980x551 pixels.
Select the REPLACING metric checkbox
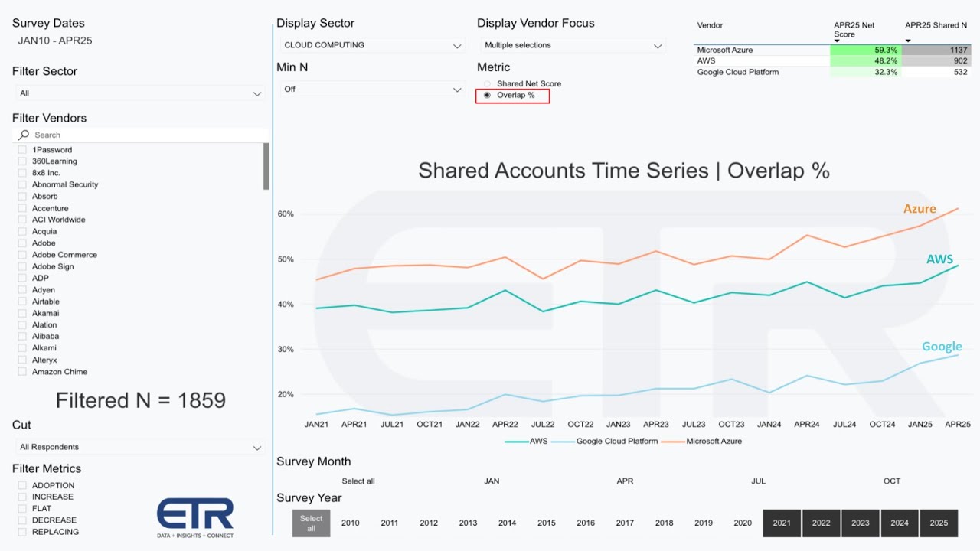tap(23, 532)
